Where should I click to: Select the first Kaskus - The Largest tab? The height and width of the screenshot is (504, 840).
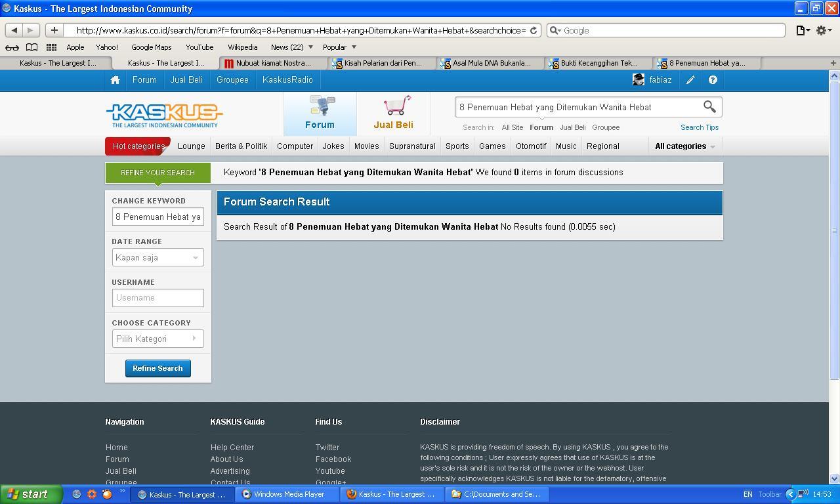click(57, 63)
